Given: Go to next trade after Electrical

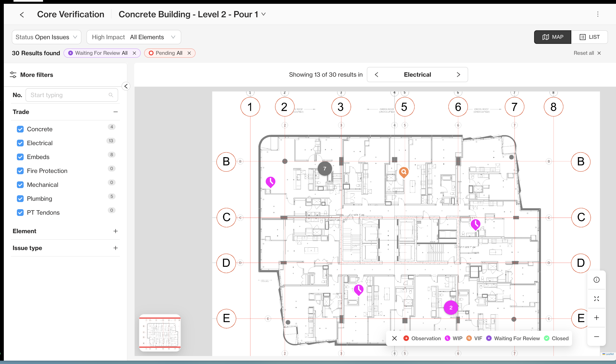Looking at the screenshot, I should [x=458, y=75].
